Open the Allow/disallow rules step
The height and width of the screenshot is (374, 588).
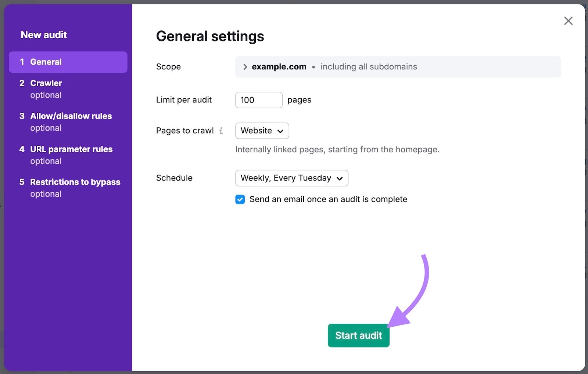(71, 116)
